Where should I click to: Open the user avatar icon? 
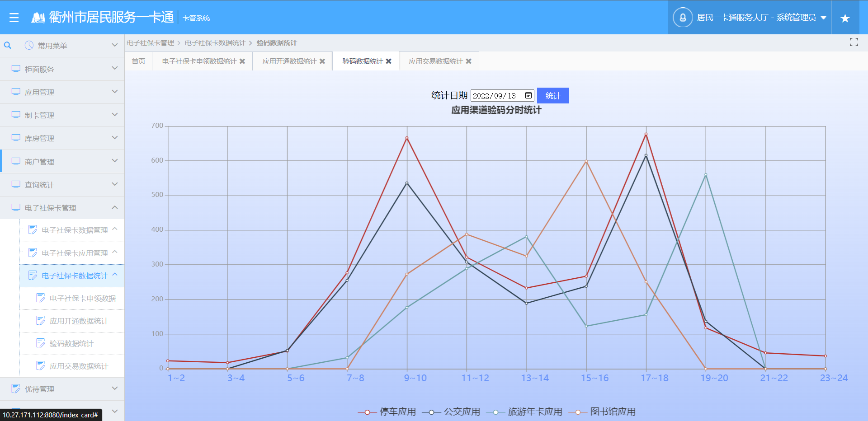coord(683,18)
